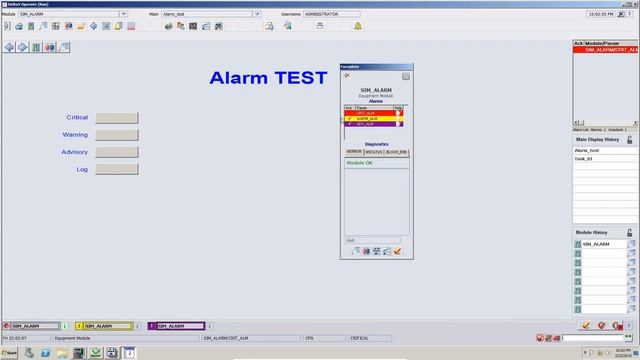Click the alarm list scroll-right arrow
640x360 pixels.
(x=635, y=122)
